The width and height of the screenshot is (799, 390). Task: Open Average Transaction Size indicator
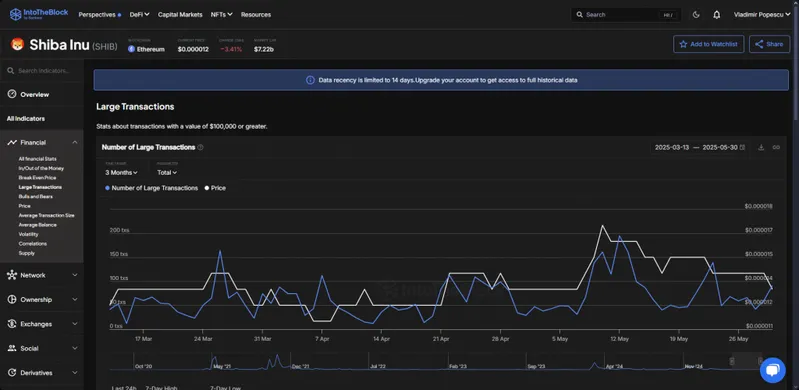tap(46, 215)
